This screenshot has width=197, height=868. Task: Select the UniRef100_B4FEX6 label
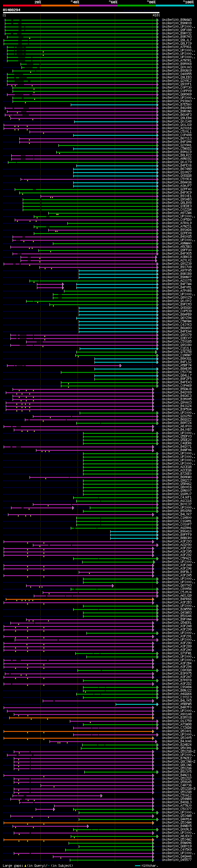[x=177, y=165]
